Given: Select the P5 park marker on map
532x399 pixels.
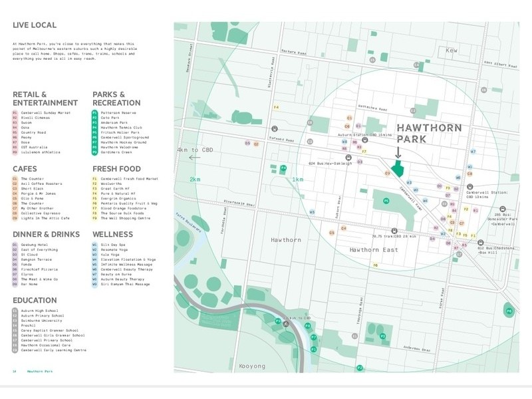Looking at the screenshot, I should [x=386, y=201].
